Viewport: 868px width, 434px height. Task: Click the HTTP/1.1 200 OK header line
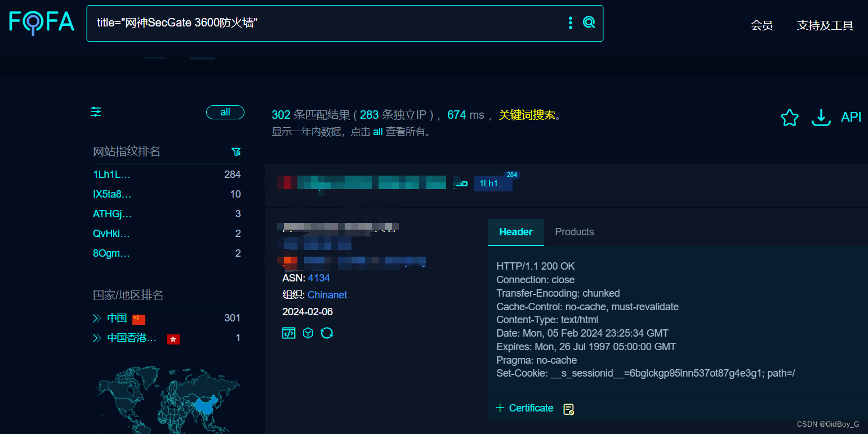point(536,266)
